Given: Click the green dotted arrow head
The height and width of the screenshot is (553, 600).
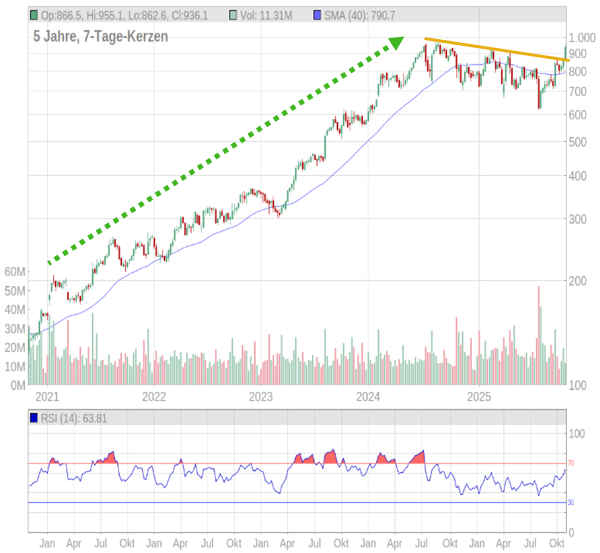Looking at the screenshot, I should pyautogui.click(x=396, y=43).
